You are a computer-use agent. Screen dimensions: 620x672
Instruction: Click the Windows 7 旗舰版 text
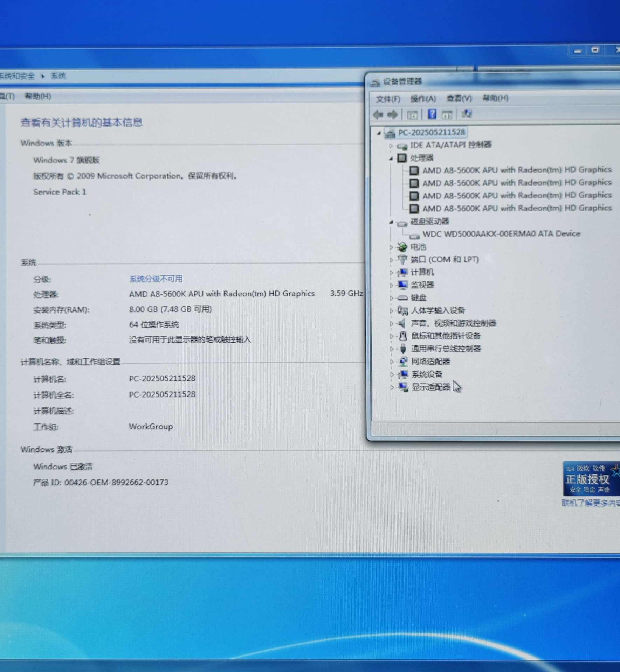67,160
